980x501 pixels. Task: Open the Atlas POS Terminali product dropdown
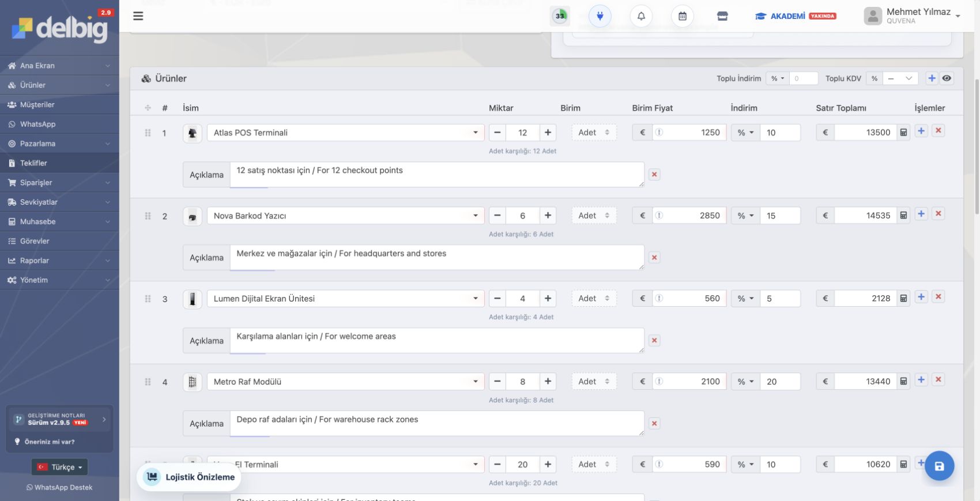pos(345,133)
